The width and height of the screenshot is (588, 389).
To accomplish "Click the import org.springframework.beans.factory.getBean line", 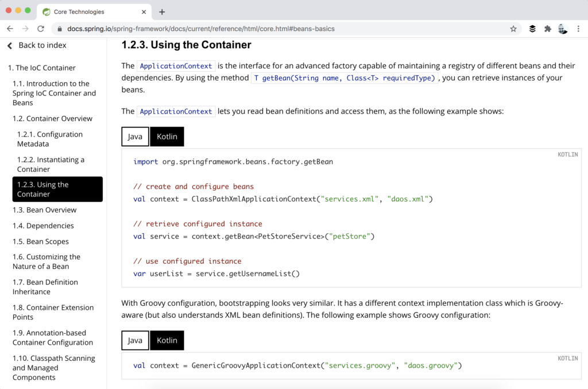I will (x=233, y=161).
